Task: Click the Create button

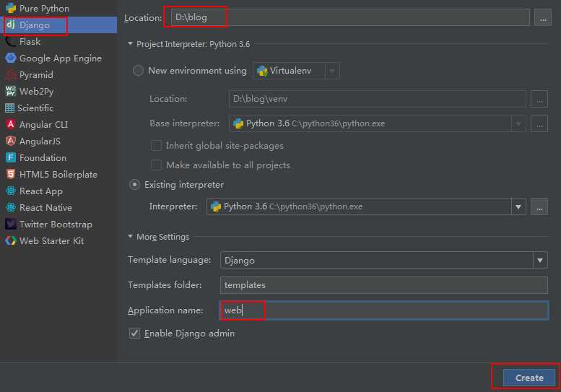Action: tap(529, 378)
